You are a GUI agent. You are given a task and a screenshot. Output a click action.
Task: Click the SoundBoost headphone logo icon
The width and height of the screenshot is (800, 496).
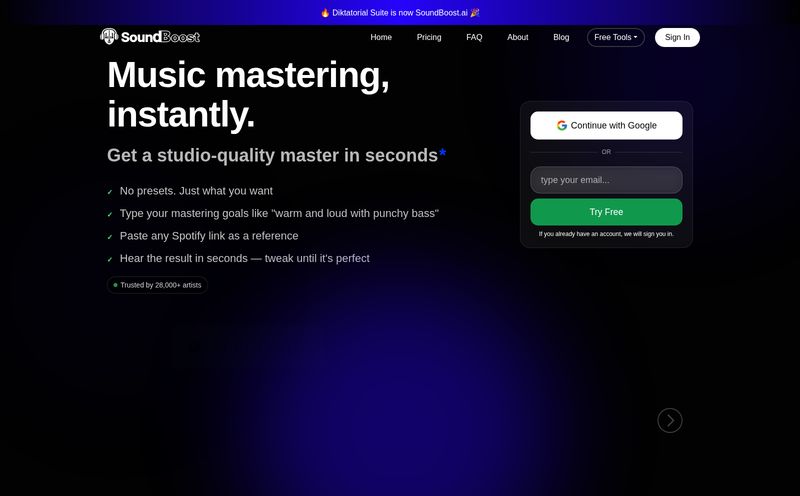pos(109,36)
